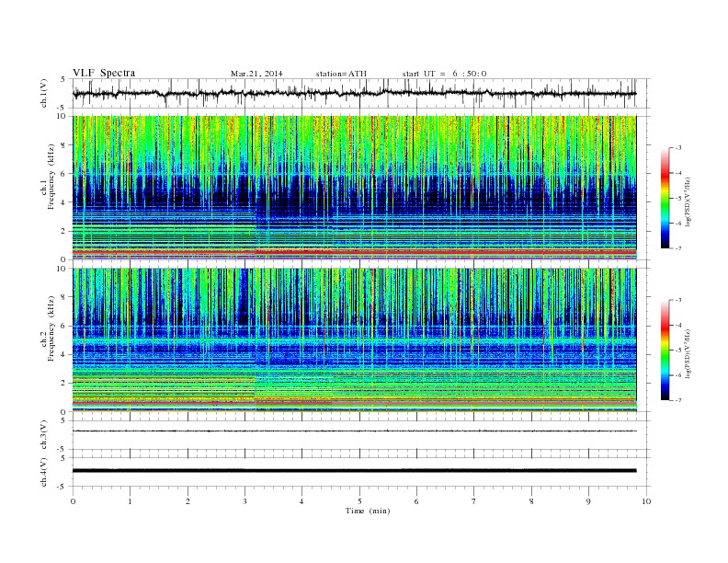The width and height of the screenshot is (728, 563).
Task: Click the "-3" tick on ch.1 colorbar
Action: pos(677,148)
